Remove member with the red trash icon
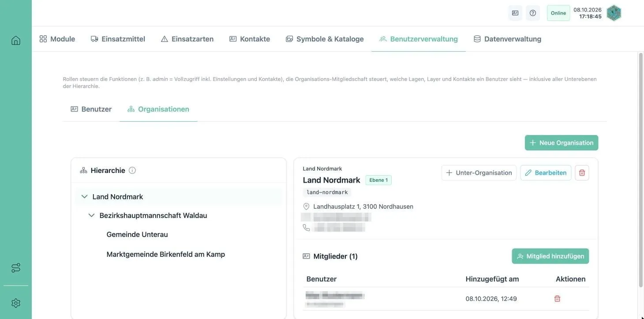Screen dimensions: 644x319 tap(557, 299)
